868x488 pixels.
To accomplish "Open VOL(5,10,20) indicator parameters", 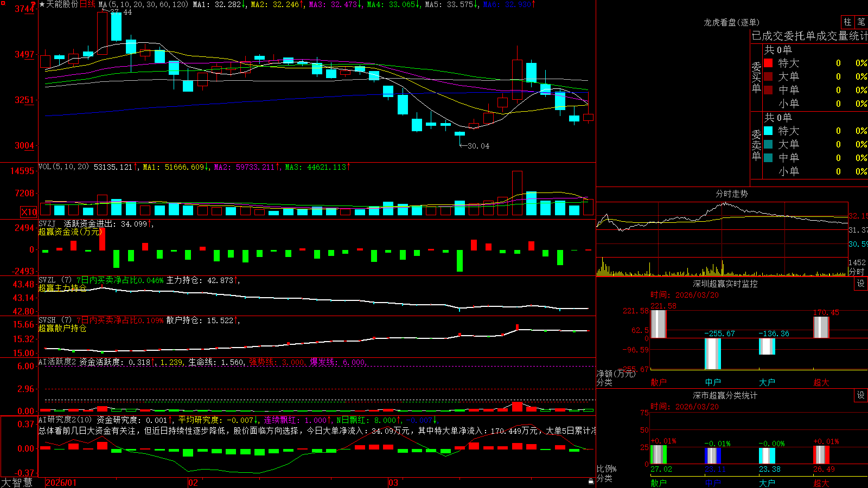I will click(x=63, y=167).
